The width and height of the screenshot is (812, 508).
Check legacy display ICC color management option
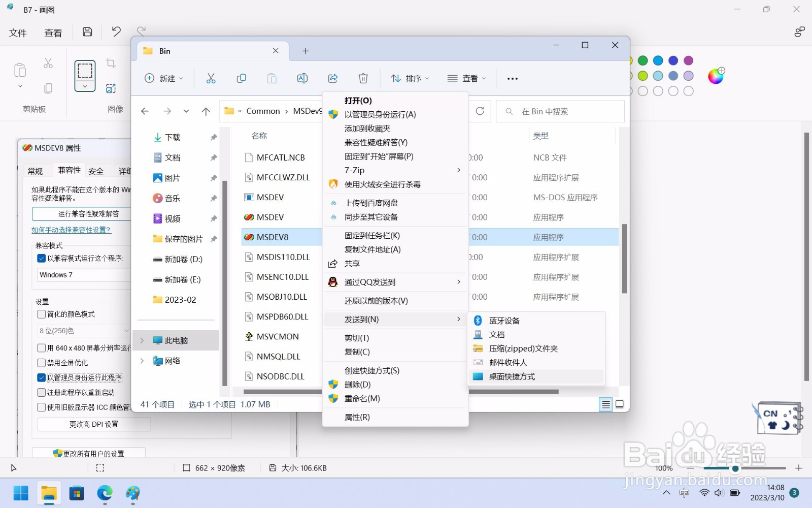tap(42, 407)
